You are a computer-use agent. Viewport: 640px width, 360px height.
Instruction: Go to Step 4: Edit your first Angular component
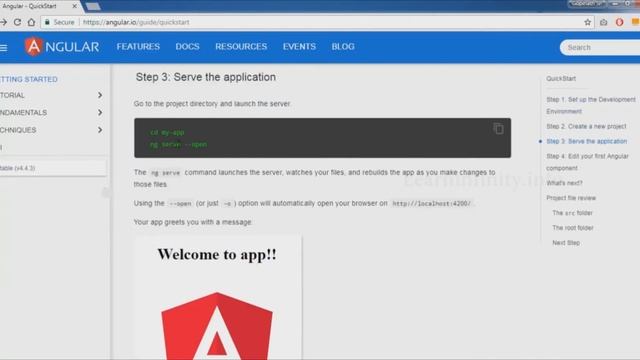click(x=587, y=162)
